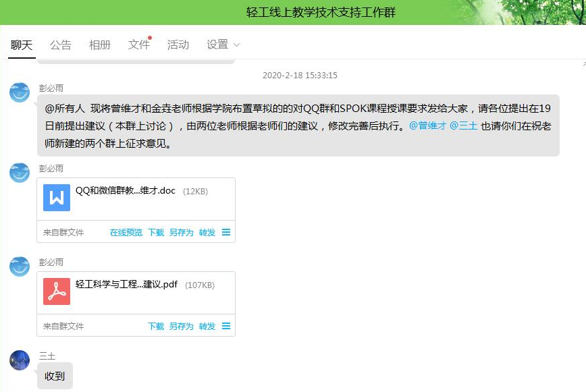Select the 活动 tab

tap(178, 45)
